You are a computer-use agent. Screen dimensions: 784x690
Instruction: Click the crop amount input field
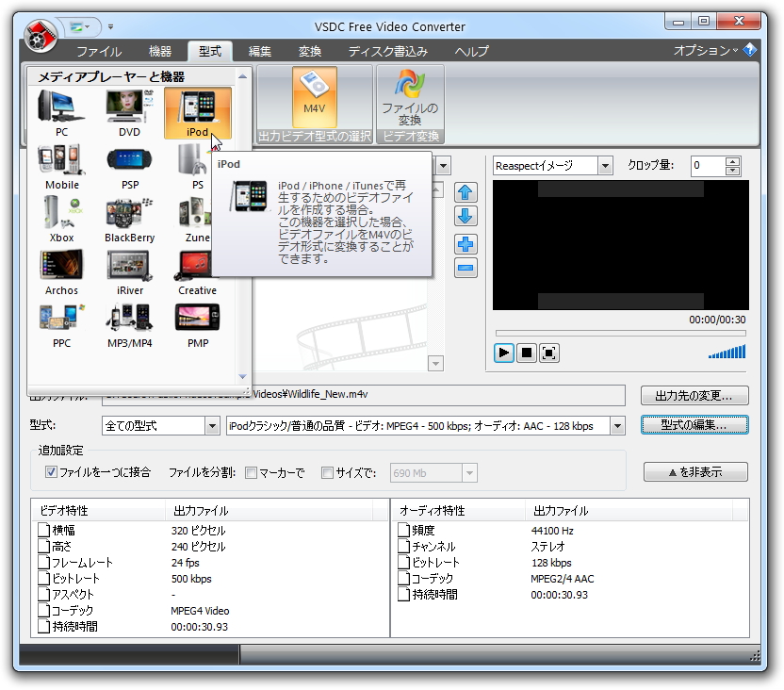pyautogui.click(x=708, y=166)
